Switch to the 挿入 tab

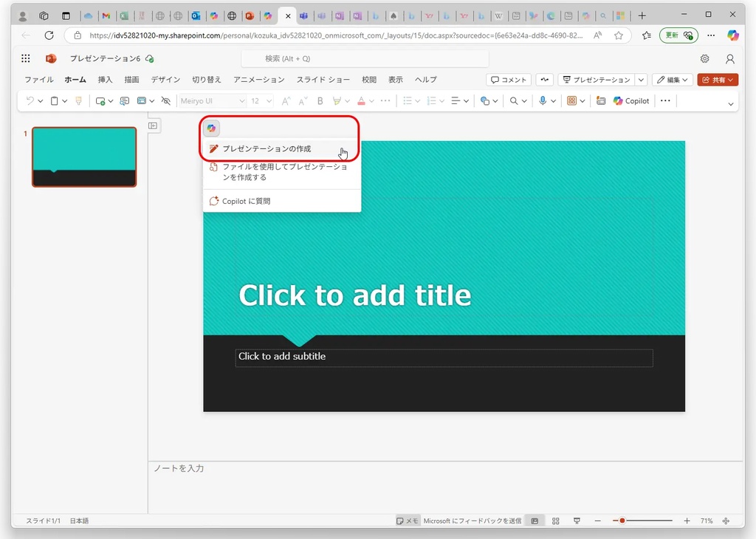click(105, 80)
